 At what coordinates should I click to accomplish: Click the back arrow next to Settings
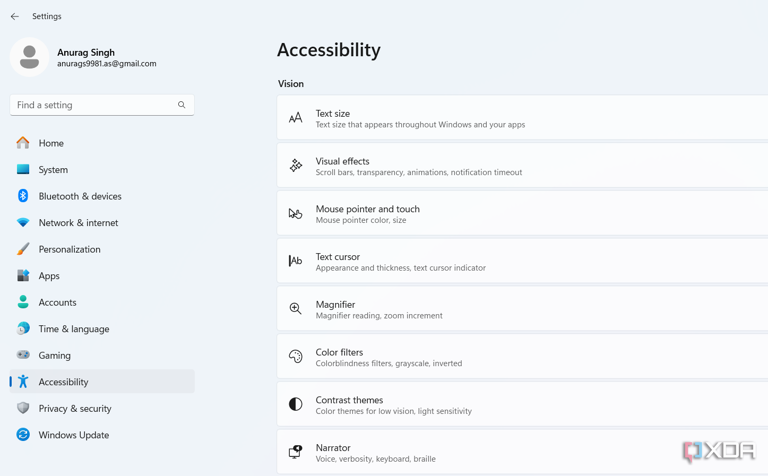pos(15,16)
